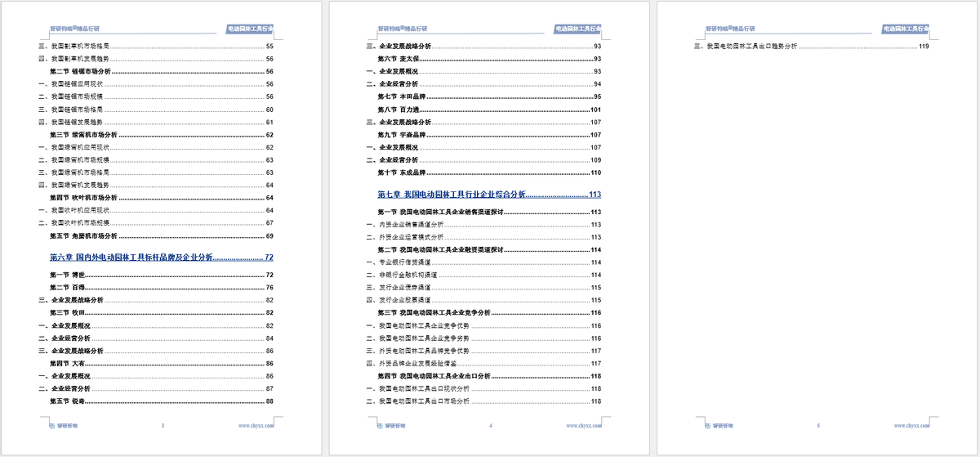Click 第五节 锐奇 entry, page 88
The width and height of the screenshot is (980, 457).
point(161,401)
